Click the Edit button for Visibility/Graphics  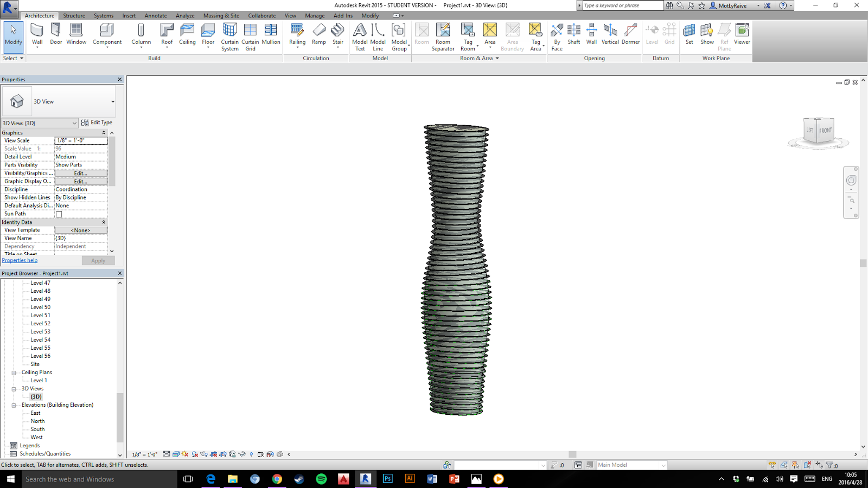[80, 173]
